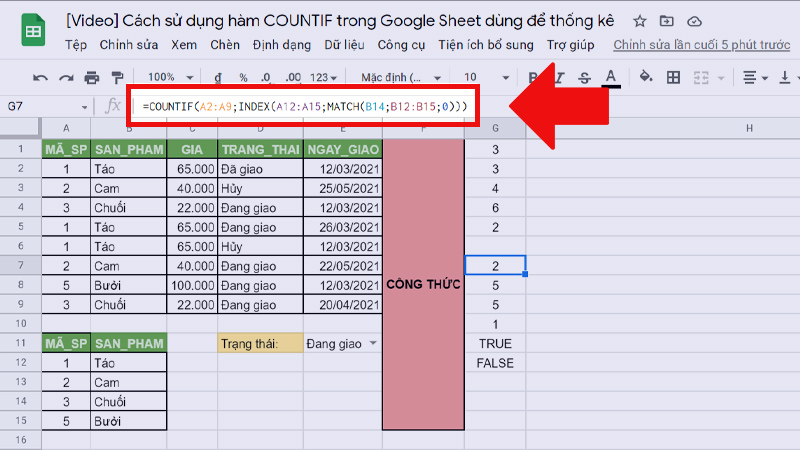Click the Google Sheets home icon
The image size is (800, 450).
click(32, 32)
